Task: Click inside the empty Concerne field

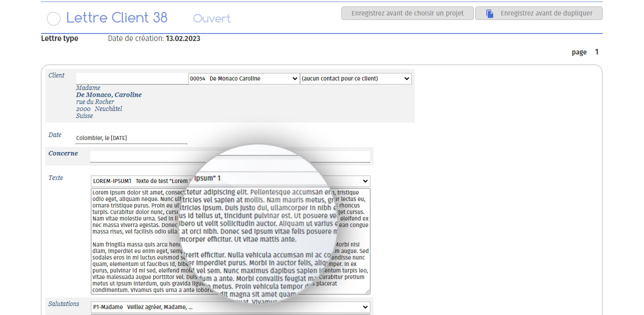Action: (230, 156)
